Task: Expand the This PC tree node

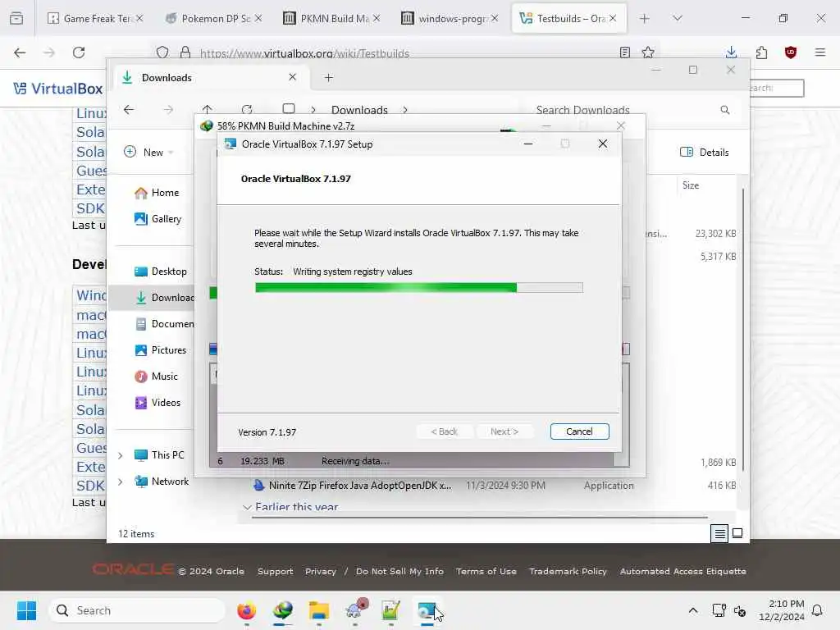Action: click(121, 455)
